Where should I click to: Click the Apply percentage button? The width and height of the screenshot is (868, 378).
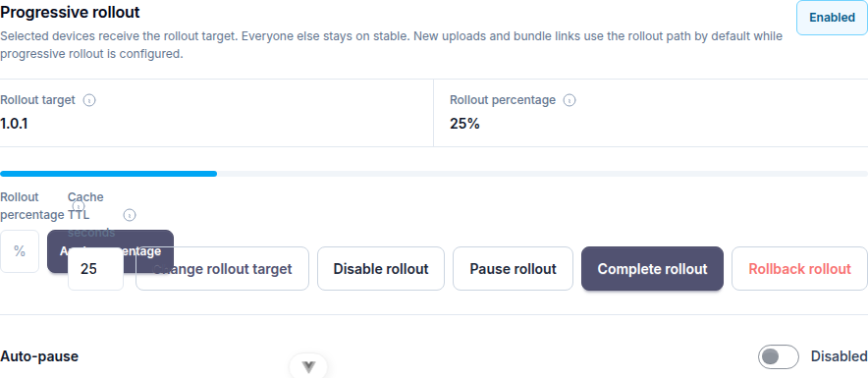point(110,251)
